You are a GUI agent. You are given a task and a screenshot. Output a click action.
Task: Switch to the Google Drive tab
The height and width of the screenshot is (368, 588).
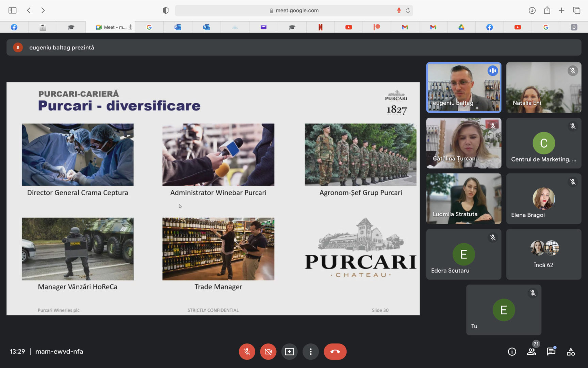tap(461, 27)
